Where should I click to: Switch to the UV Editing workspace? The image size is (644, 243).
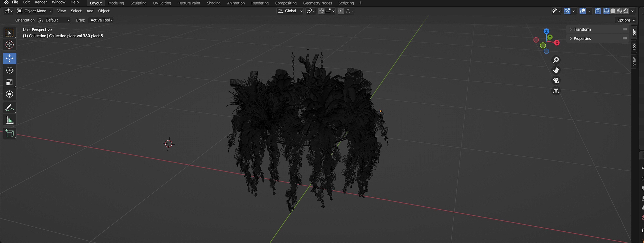(x=162, y=3)
